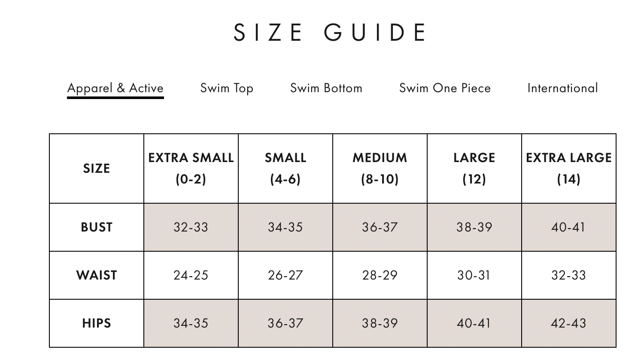
Task: Click the 38-39 bust cell for Large
Action: click(x=474, y=227)
